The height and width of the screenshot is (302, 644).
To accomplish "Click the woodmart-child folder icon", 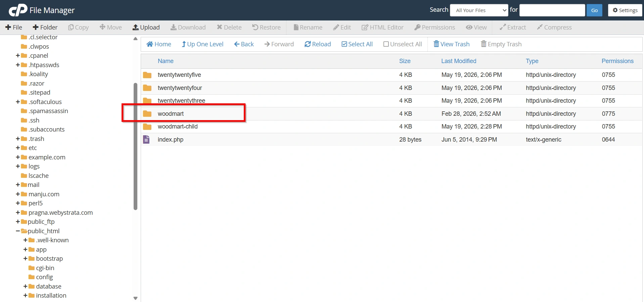I will (147, 127).
